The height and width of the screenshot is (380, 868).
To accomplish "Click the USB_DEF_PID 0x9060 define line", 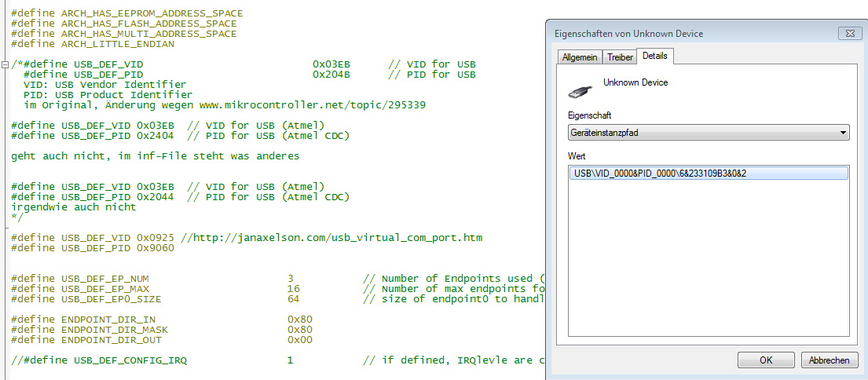I will pyautogui.click(x=93, y=248).
